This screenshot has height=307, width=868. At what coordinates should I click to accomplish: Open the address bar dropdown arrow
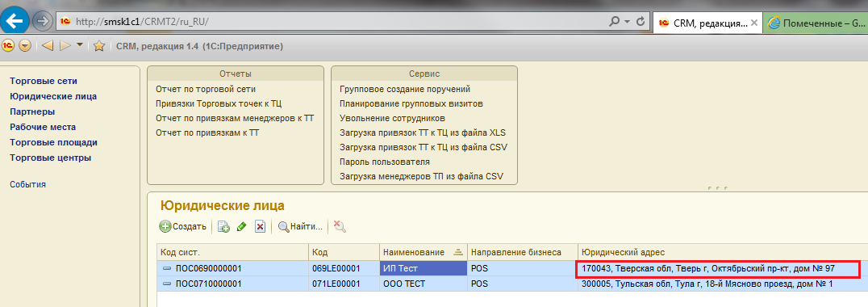(x=627, y=22)
